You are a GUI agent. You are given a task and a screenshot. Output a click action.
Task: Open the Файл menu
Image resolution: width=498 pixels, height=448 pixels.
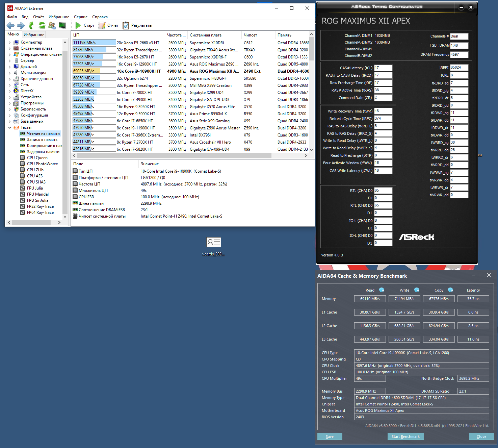pyautogui.click(x=12, y=17)
